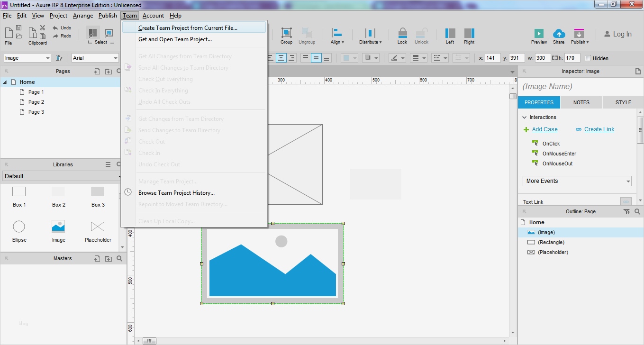Open the Align dropdown
Screen dimensions: 644x345
pos(337,36)
